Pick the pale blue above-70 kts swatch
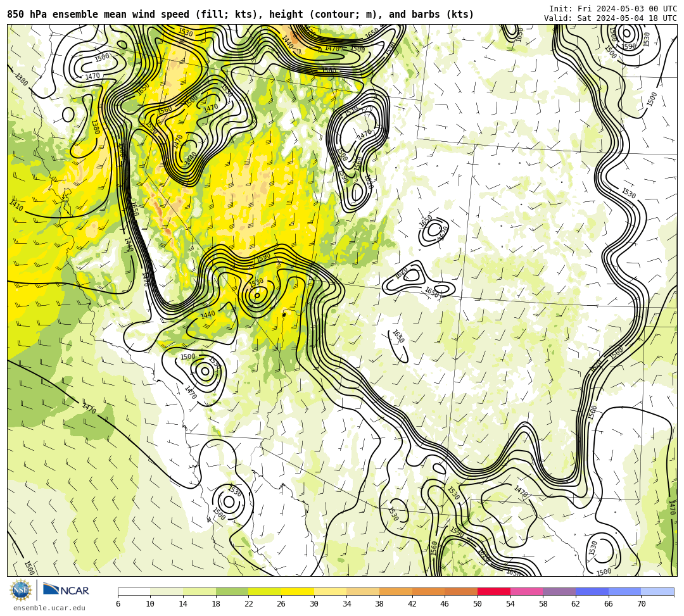Image resolution: width=684 pixels, height=616 pixels. pyautogui.click(x=657, y=591)
